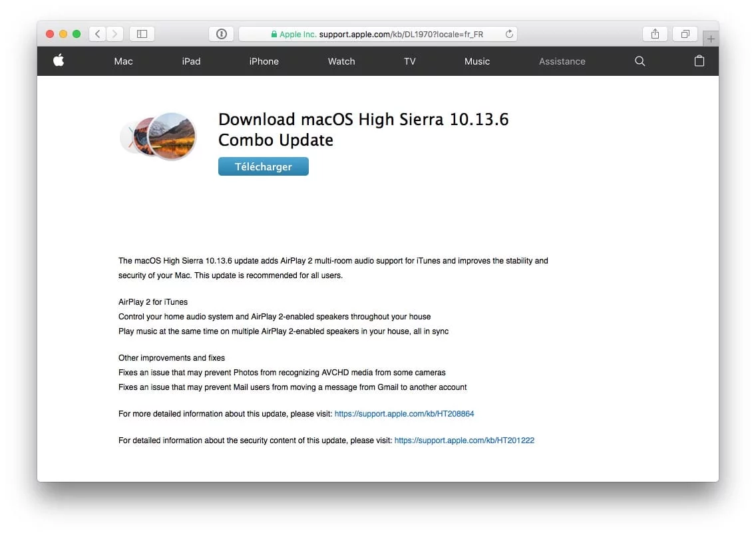Click the green lock icon in address bar
Screen dimensions: 756x535
274,34
